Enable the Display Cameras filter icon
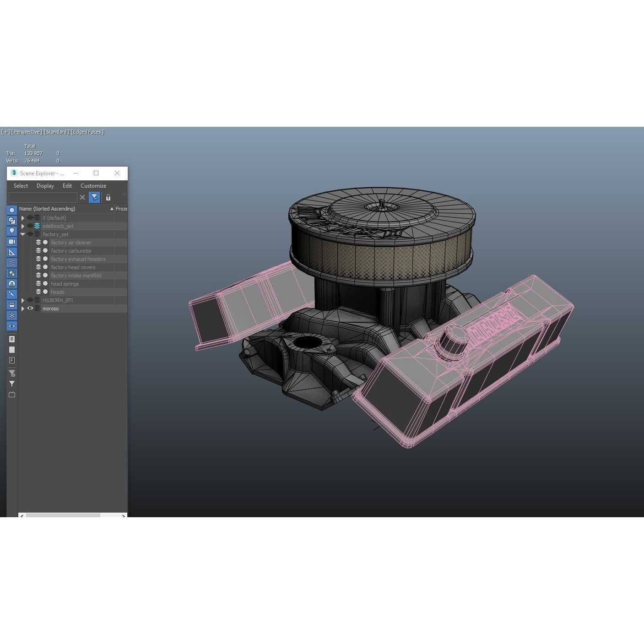 click(11, 242)
